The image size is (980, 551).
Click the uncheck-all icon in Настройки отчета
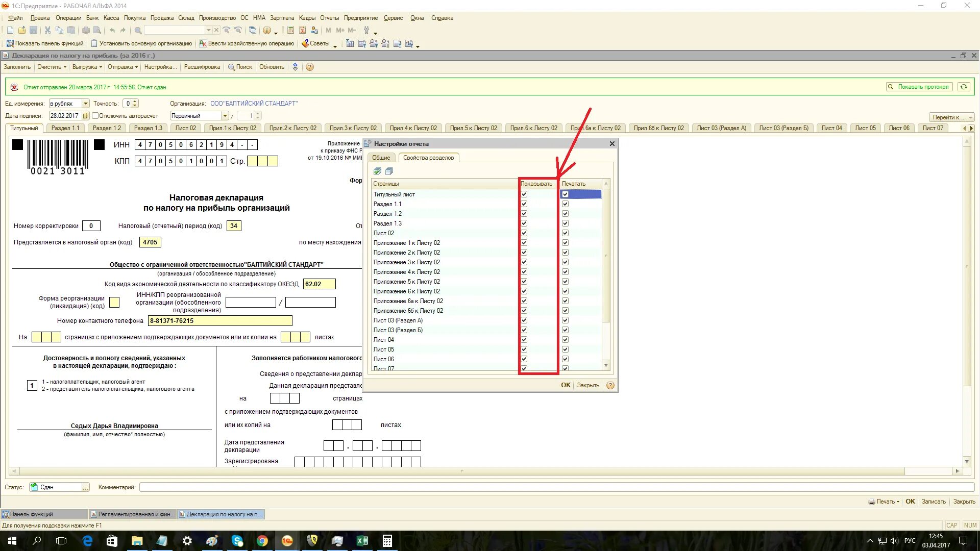[389, 171]
